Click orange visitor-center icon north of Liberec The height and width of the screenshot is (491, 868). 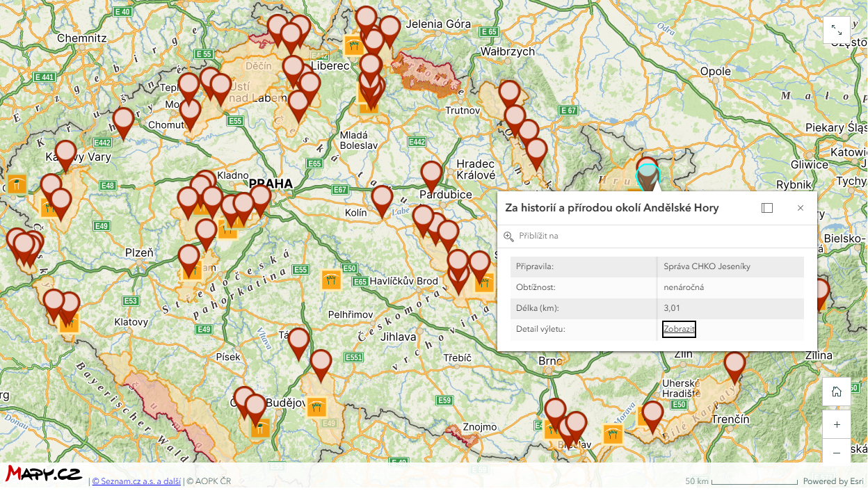click(x=353, y=46)
